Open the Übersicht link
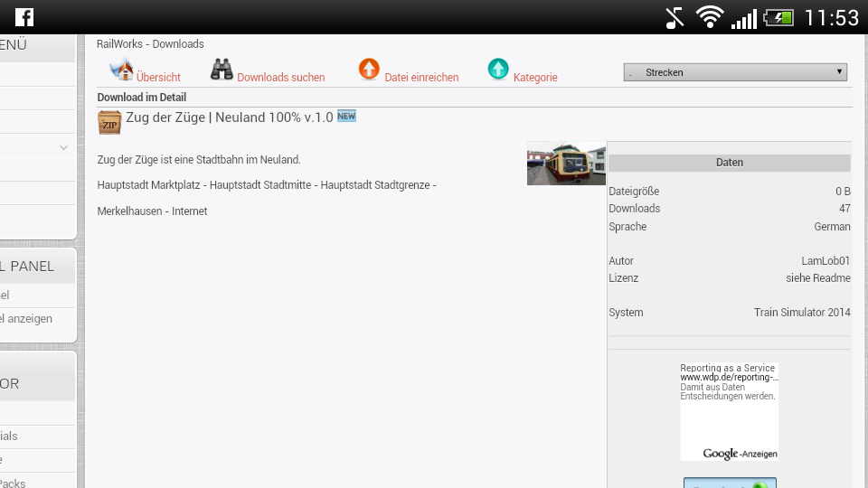This screenshot has height=488, width=868. (x=158, y=78)
